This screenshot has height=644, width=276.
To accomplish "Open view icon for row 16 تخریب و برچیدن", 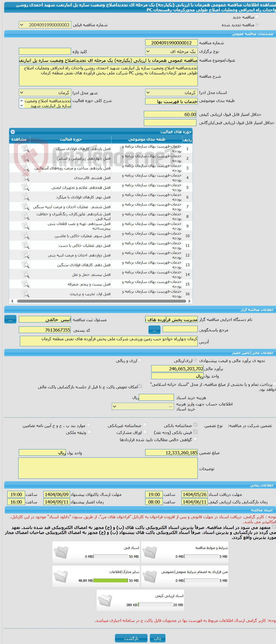I will 25,294.
